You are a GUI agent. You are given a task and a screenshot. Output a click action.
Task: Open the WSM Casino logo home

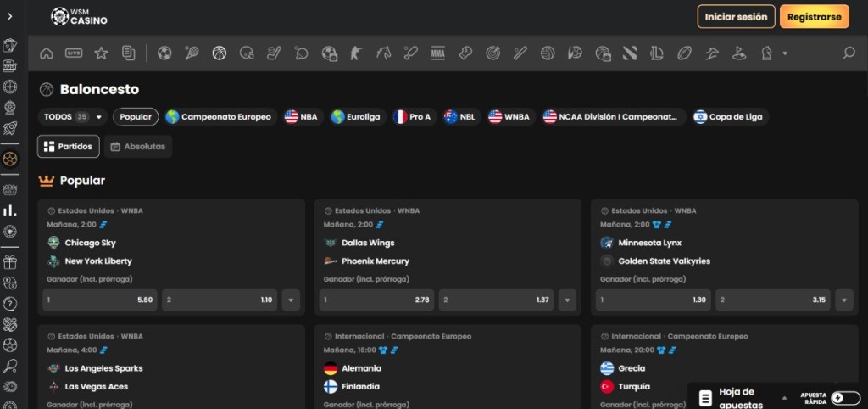click(79, 17)
